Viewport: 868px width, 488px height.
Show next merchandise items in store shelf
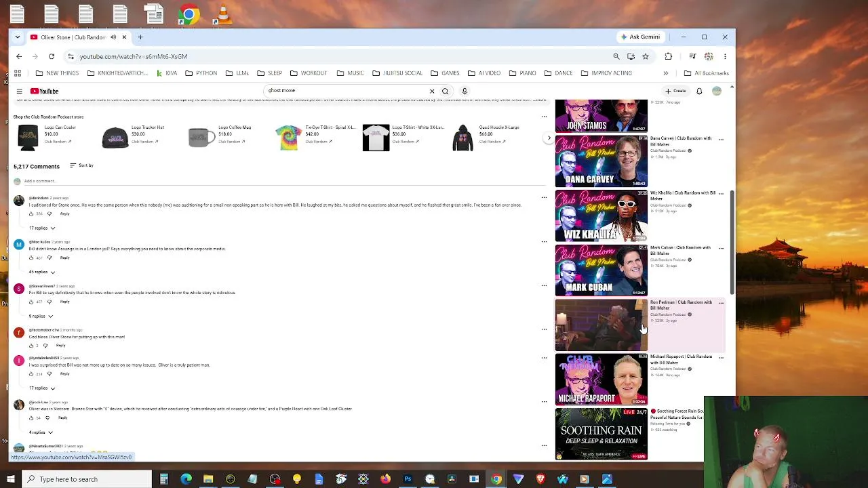tap(549, 138)
